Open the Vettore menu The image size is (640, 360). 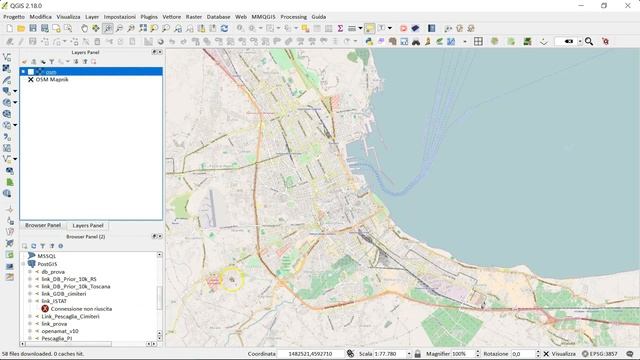point(171,17)
